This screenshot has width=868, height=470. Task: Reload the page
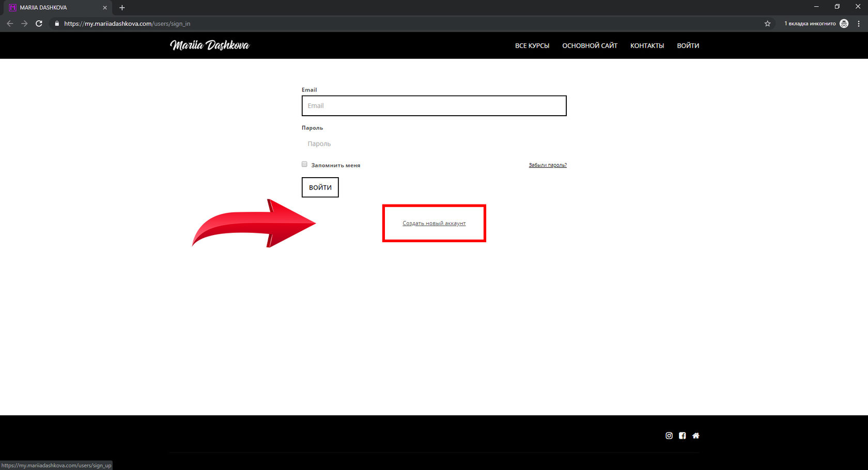(39, 24)
